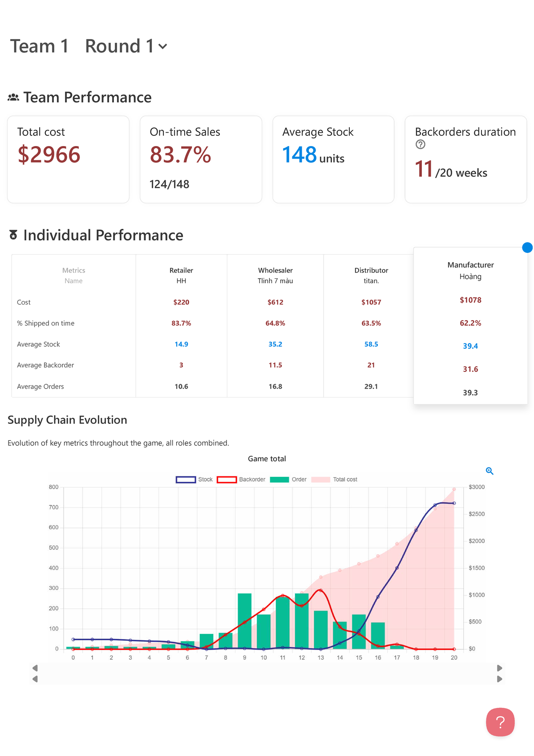Click the backorder peak point at week 13
The height and width of the screenshot is (756, 534).
pos(321,590)
